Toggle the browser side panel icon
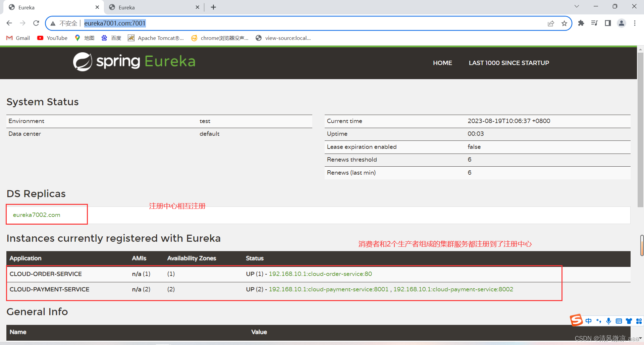The width and height of the screenshot is (644, 345). pos(608,23)
